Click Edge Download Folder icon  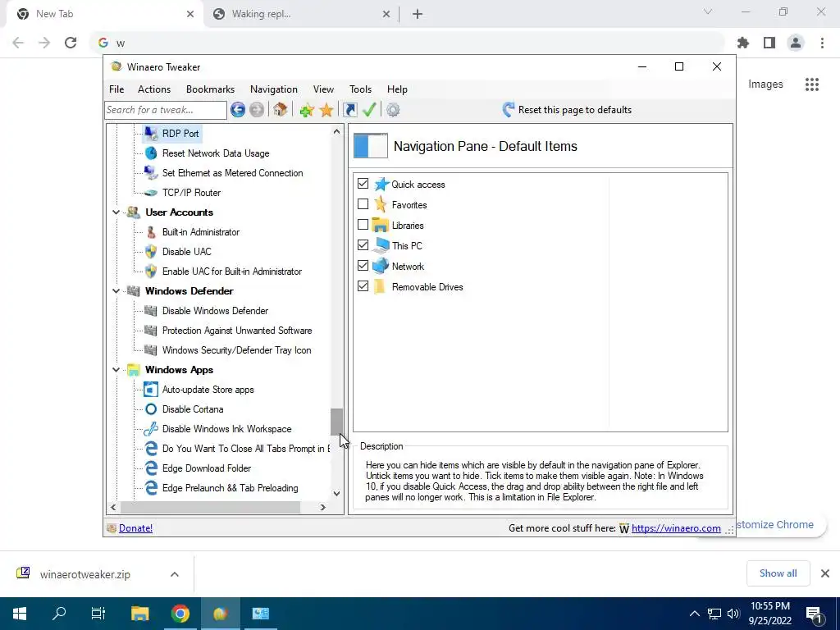click(151, 468)
